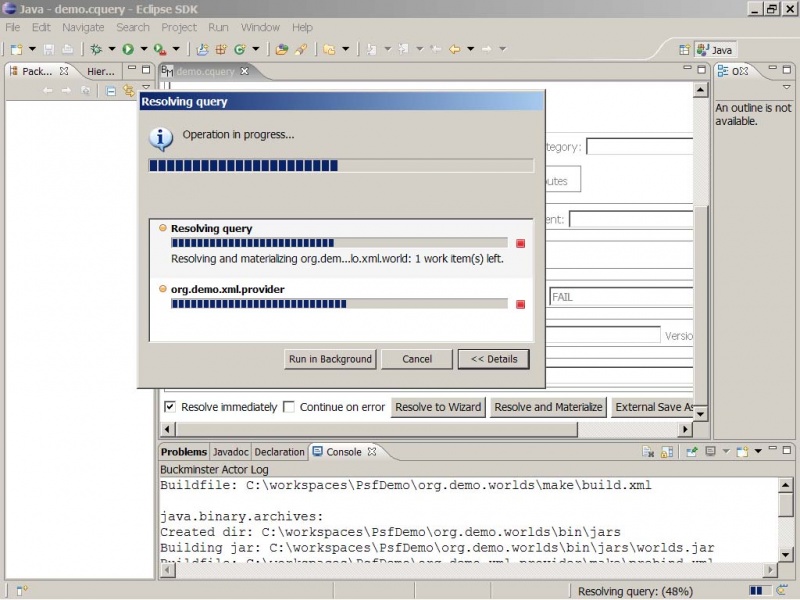Open the Window menu
Viewport: 800px width, 600px height.
pos(260,27)
